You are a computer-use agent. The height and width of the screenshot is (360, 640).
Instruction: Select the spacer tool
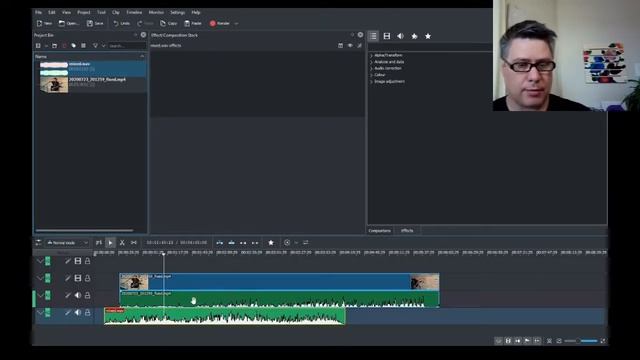[134, 243]
